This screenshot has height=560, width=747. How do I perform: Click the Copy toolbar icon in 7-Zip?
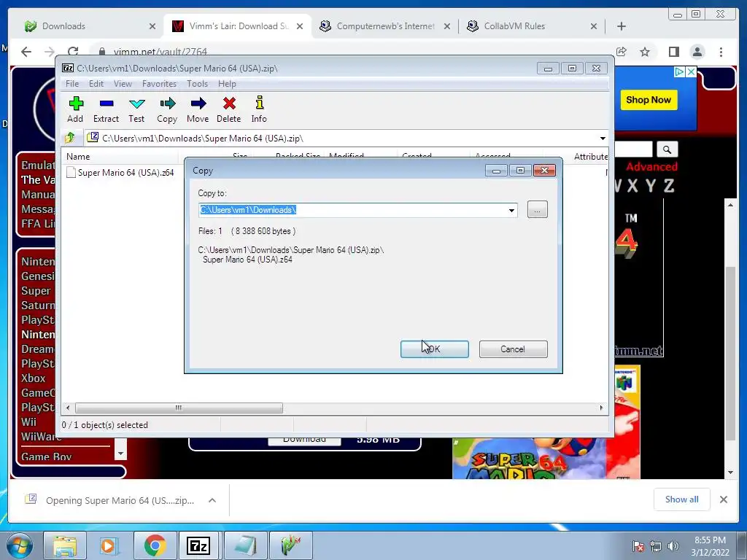167,109
